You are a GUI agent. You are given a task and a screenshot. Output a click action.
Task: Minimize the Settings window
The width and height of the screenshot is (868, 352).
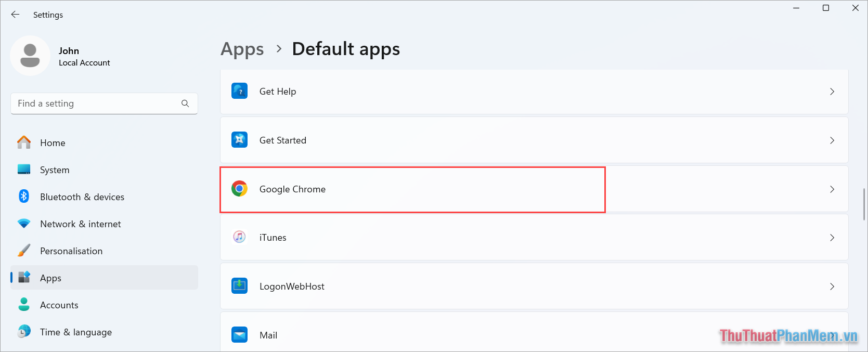coord(796,8)
